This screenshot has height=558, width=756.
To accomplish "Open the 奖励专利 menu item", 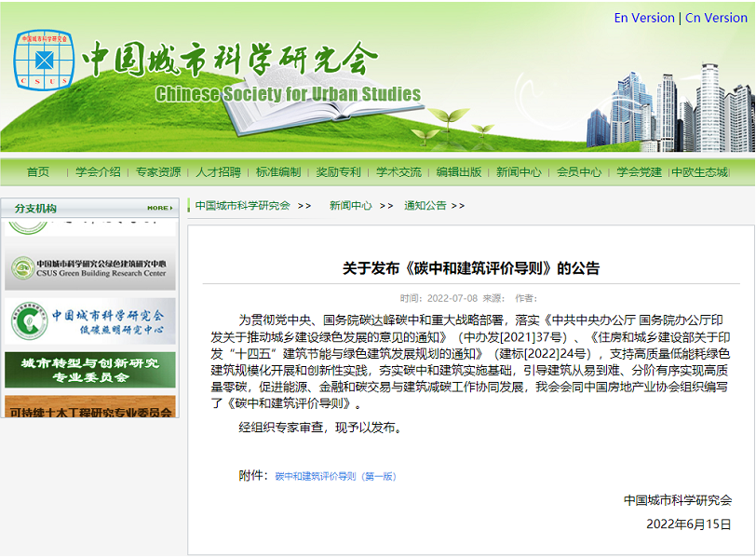I will [339, 171].
